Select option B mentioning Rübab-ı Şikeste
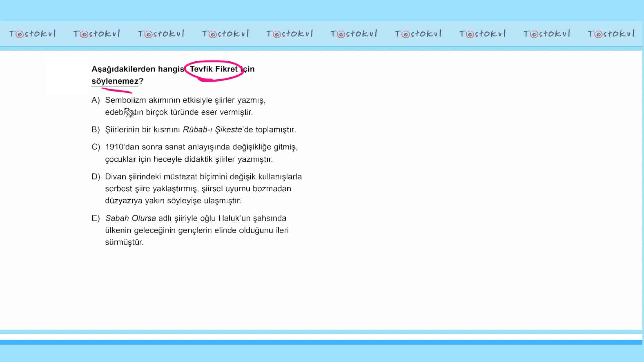Viewport: 644px width, 362px height. (194, 130)
